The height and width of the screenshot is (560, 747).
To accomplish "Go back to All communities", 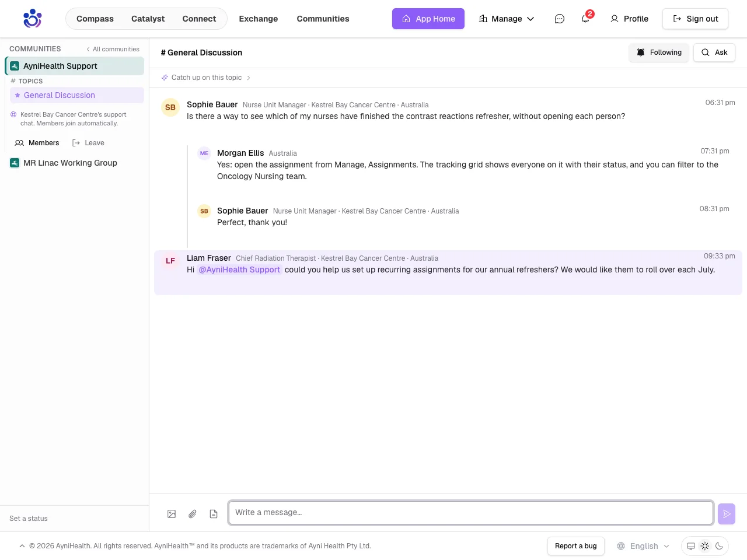I will [x=113, y=49].
